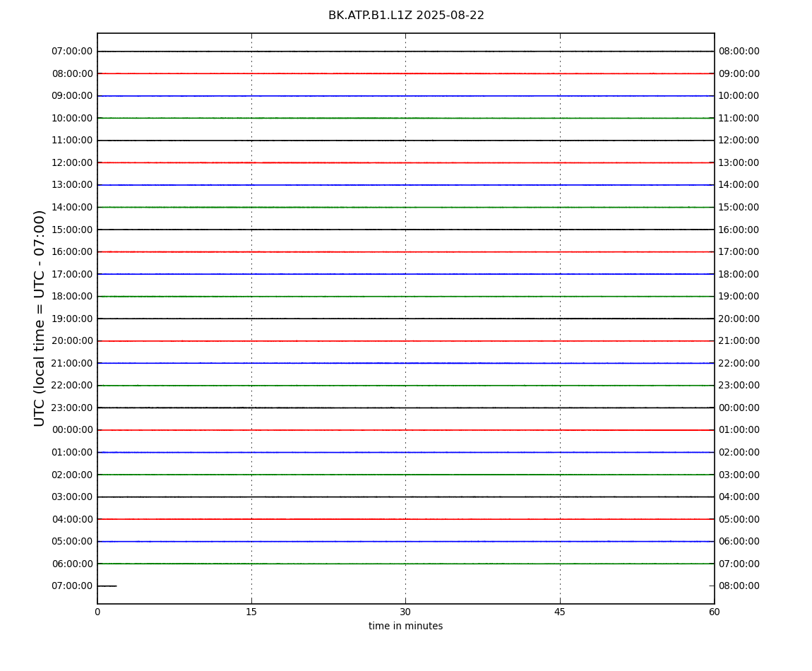
Task: Click 15:00:00 end label of green trace
Action: click(x=739, y=207)
